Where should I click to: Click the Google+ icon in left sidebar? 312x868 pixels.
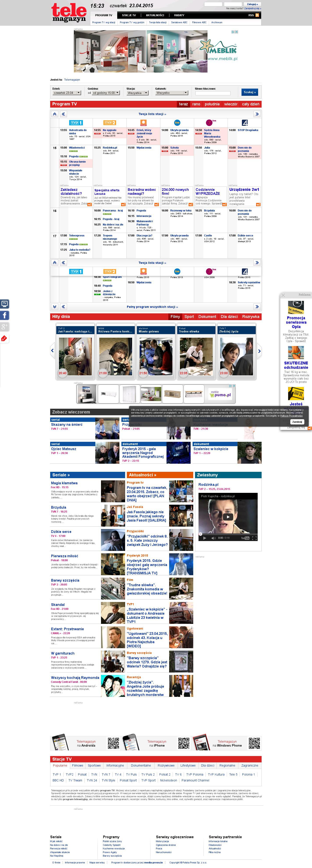[x=5, y=326]
